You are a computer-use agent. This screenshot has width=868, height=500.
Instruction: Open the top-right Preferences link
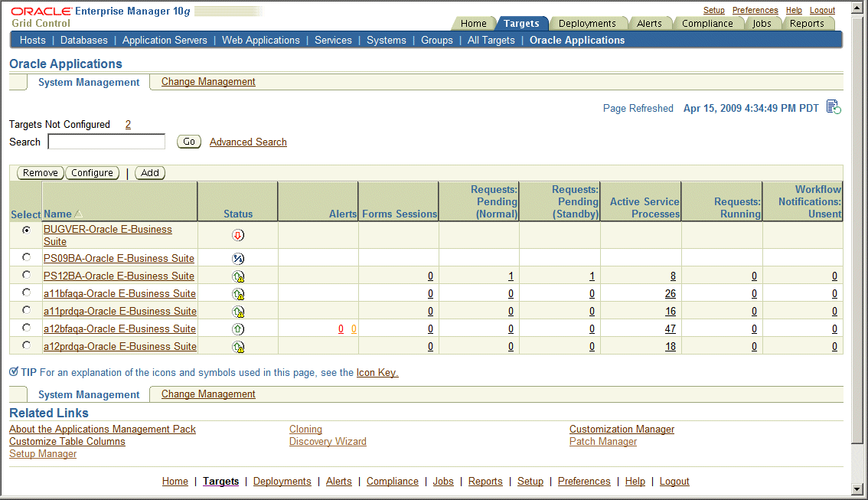pos(755,10)
